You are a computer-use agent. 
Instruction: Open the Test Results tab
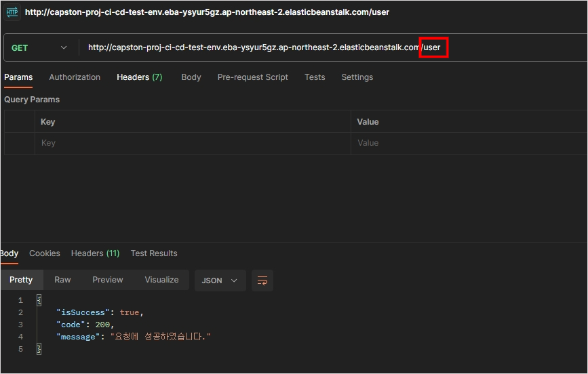pos(154,253)
